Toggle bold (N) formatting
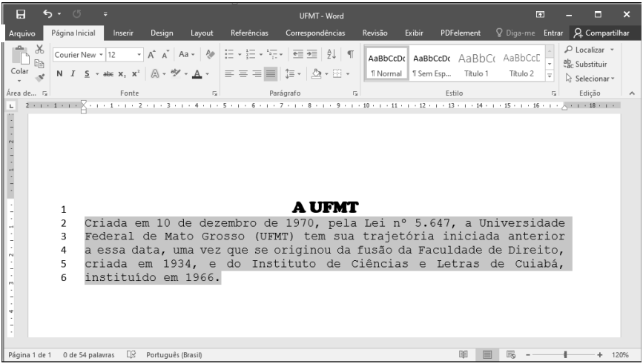This screenshot has height=364, width=643. tap(59, 74)
